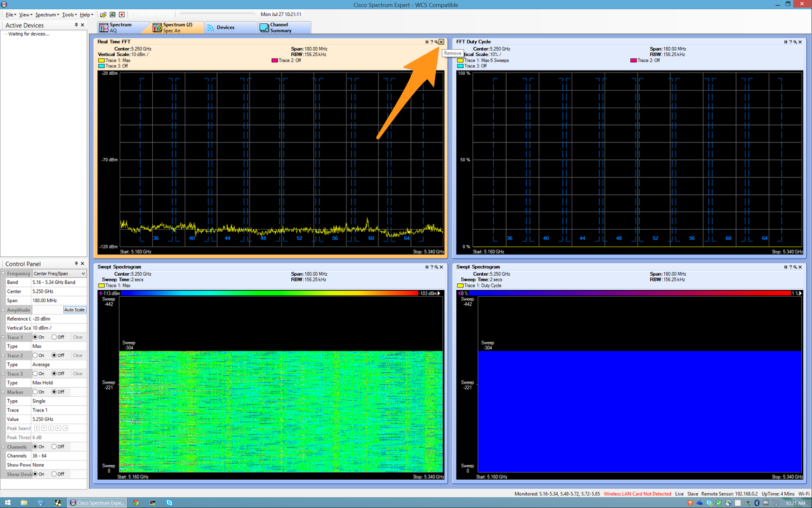Viewport: 812px width, 508px height.
Task: Zoom the Swept Spectrogram showing Trace 1 Max
Action: pyautogui.click(x=436, y=267)
